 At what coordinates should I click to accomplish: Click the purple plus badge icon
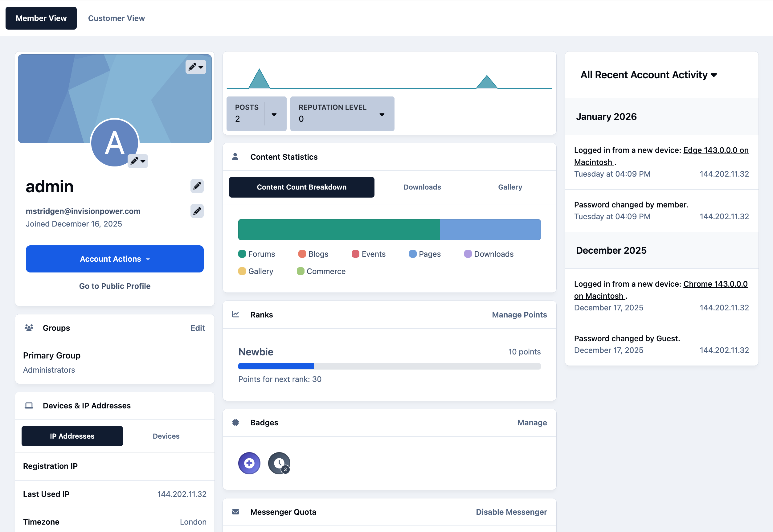coord(249,463)
